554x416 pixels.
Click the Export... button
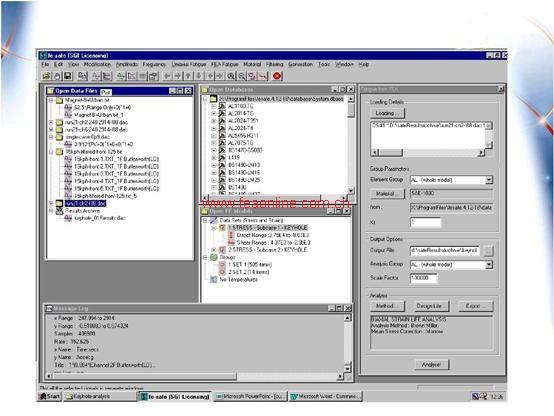475,306
